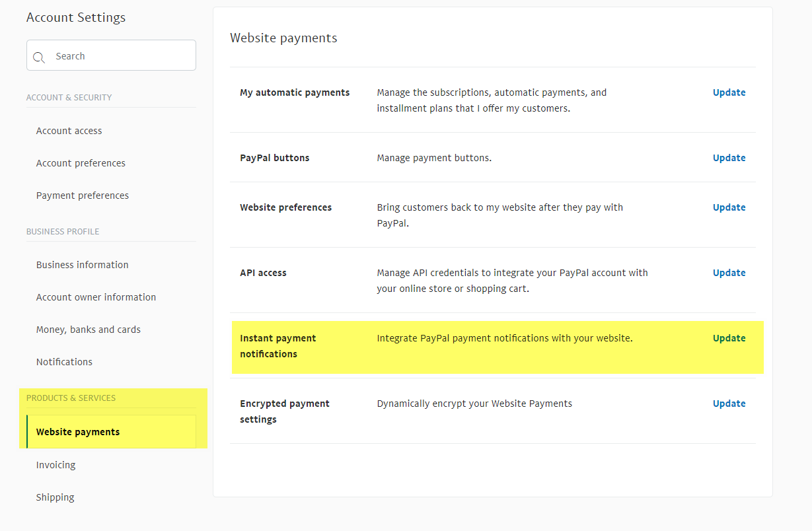Click Update next to API access
The height and width of the screenshot is (531, 812).
[729, 273]
